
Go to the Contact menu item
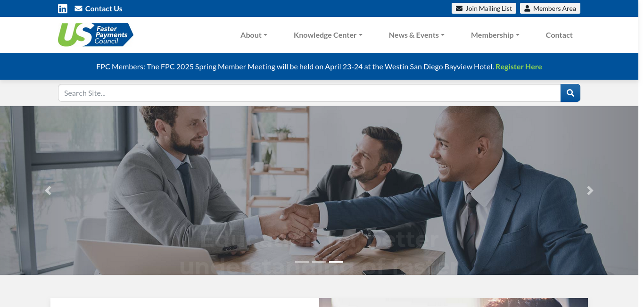point(559,35)
